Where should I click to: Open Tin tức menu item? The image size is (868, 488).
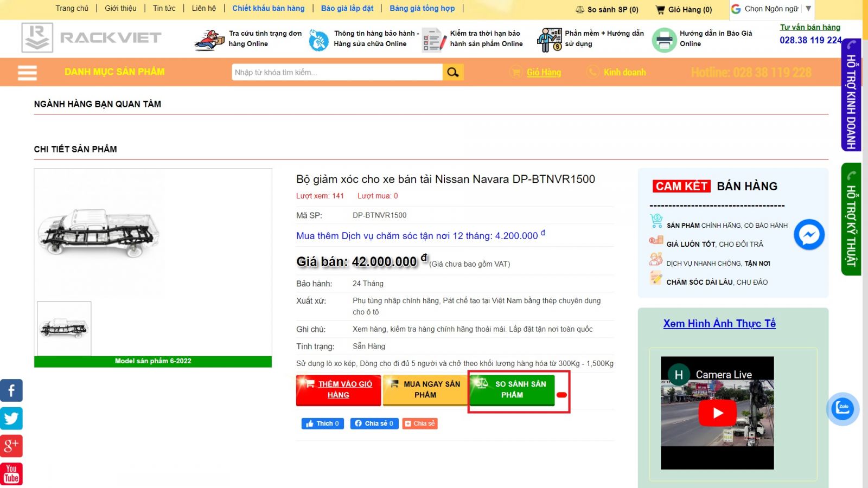pyautogui.click(x=164, y=8)
